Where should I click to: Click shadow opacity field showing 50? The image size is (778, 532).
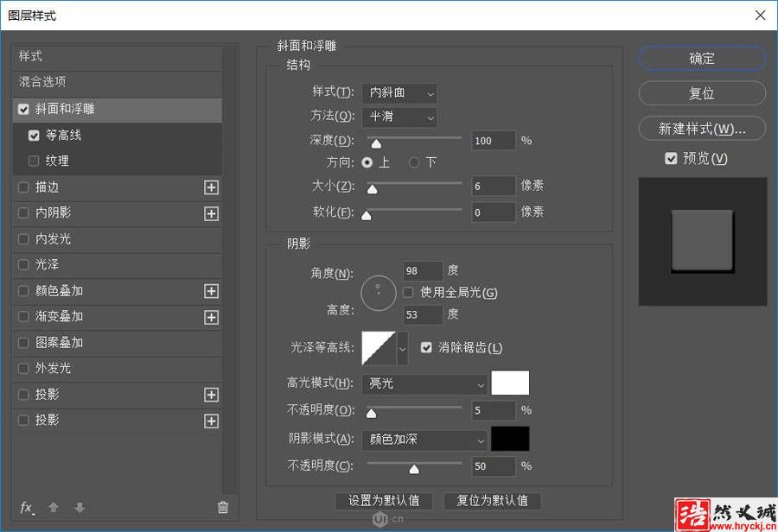[494, 466]
